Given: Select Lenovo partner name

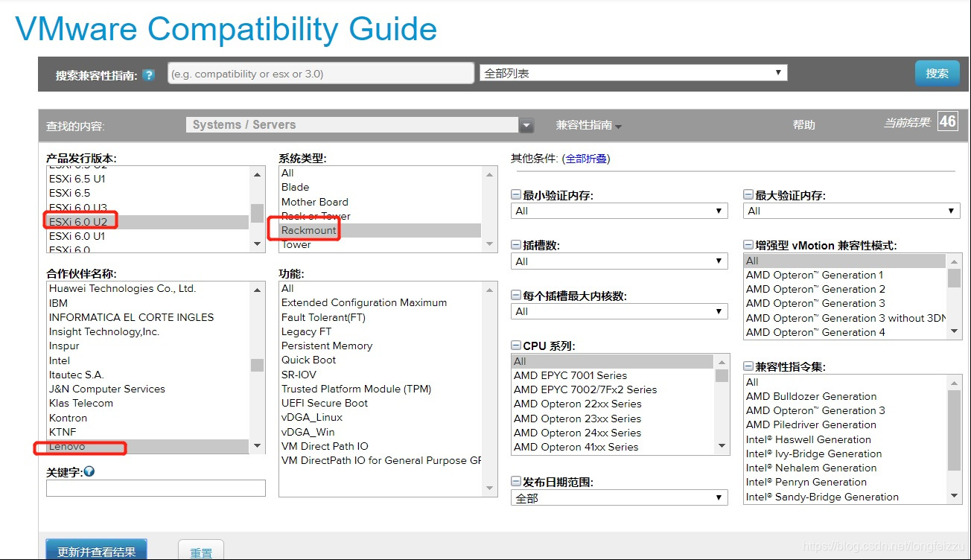Looking at the screenshot, I should click(147, 447).
